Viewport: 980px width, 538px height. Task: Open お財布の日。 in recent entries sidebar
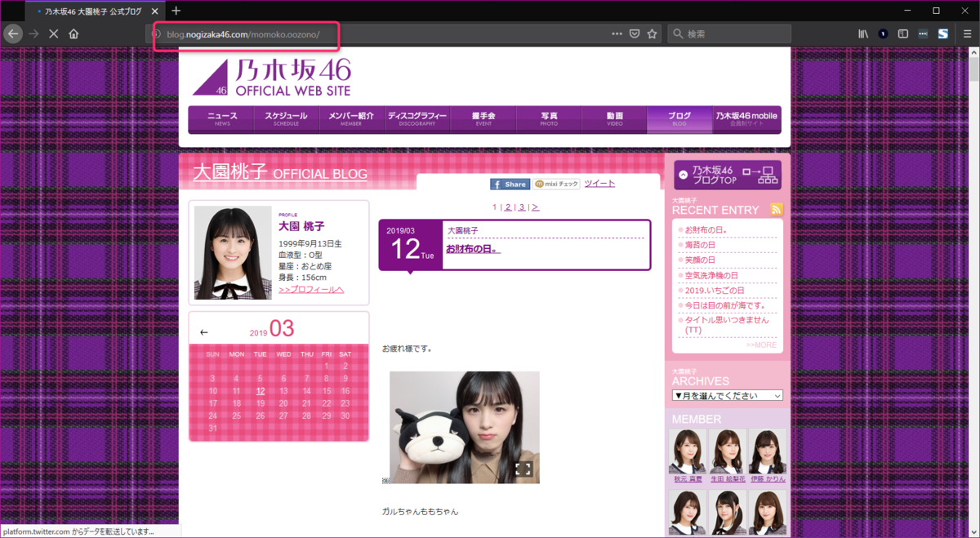706,229
